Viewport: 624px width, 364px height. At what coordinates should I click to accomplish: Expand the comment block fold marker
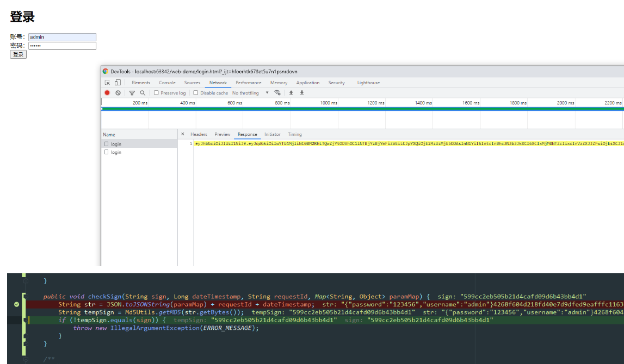[x=26, y=359]
